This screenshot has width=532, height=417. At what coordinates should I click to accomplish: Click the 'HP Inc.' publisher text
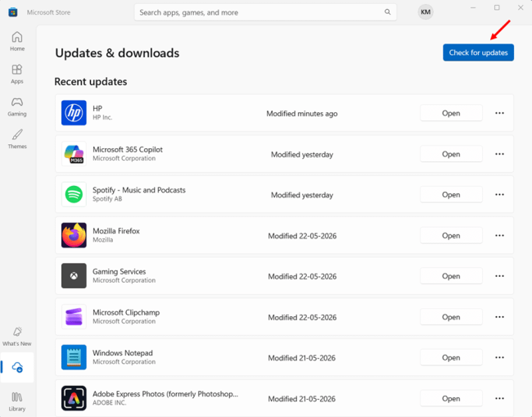[102, 117]
